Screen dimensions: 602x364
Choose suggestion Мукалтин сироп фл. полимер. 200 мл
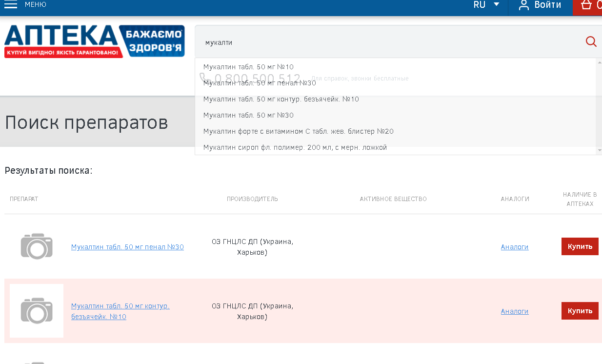pyautogui.click(x=295, y=147)
